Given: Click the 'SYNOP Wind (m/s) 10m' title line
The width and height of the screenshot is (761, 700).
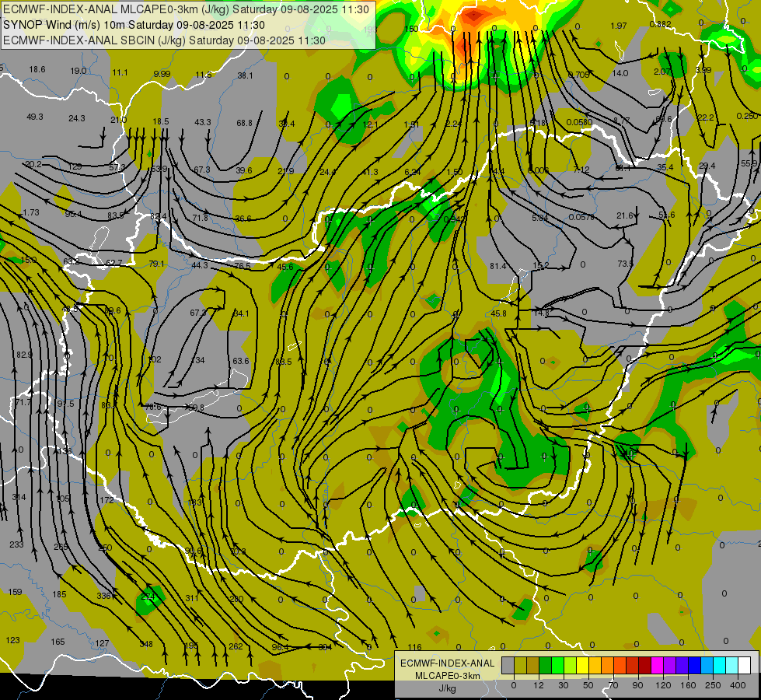Looking at the screenshot, I should click(134, 25).
